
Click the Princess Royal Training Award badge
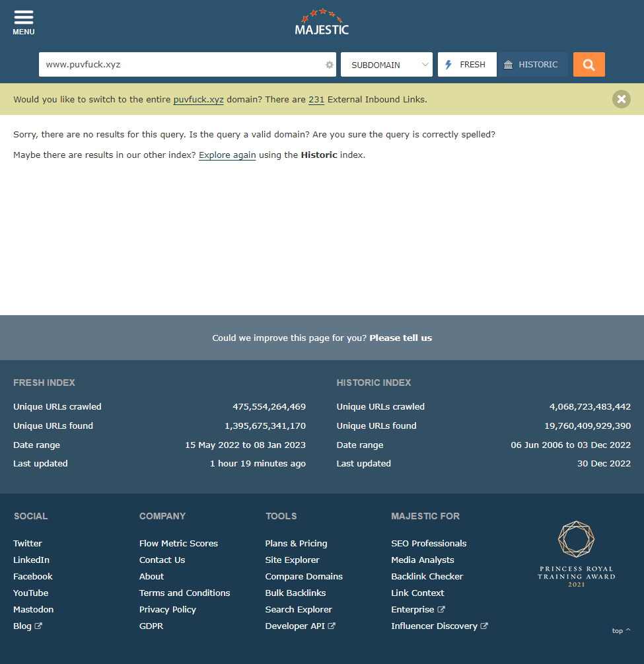(576, 554)
